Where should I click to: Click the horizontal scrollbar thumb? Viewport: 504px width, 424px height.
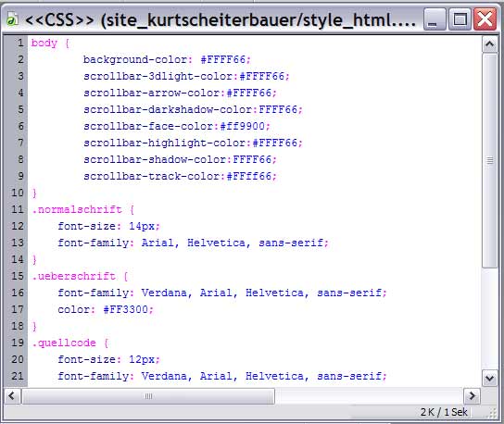click(148, 395)
